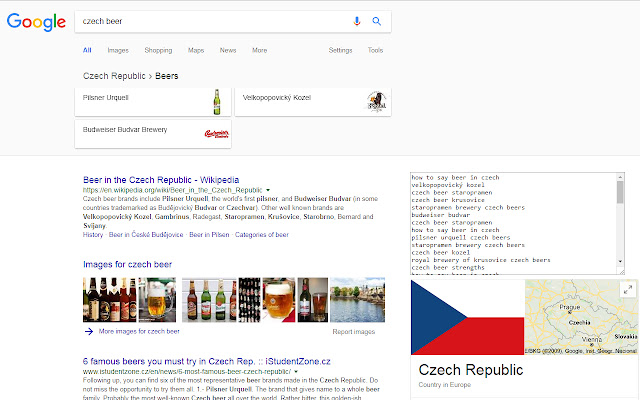The width and height of the screenshot is (640, 400).
Task: Open the beer mug image thumbnail
Action: [x=157, y=300]
